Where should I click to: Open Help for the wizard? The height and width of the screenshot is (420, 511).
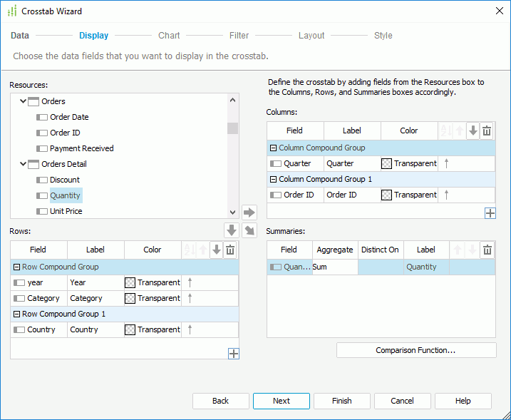click(x=463, y=401)
